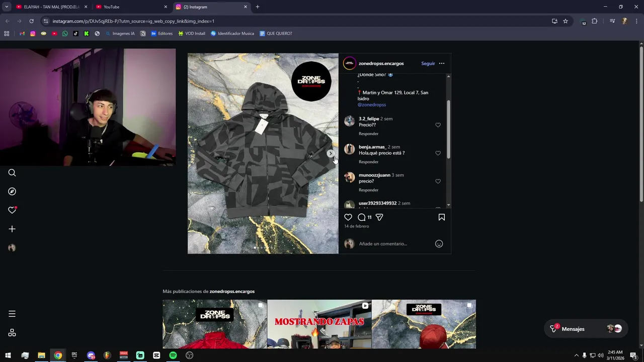Bookmark this page with the star icon
Viewport: 644px width, 362px height.
(x=566, y=21)
